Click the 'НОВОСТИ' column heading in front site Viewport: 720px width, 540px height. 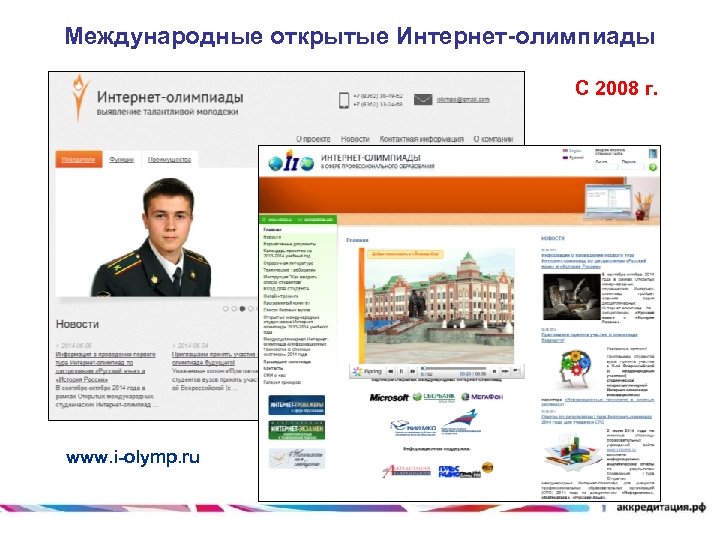click(x=552, y=238)
